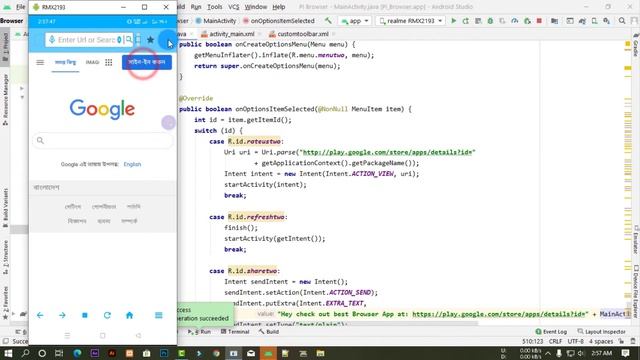
Task: Open Search Everywhere magnifier in Android Studio toolbar
Action: (622, 20)
